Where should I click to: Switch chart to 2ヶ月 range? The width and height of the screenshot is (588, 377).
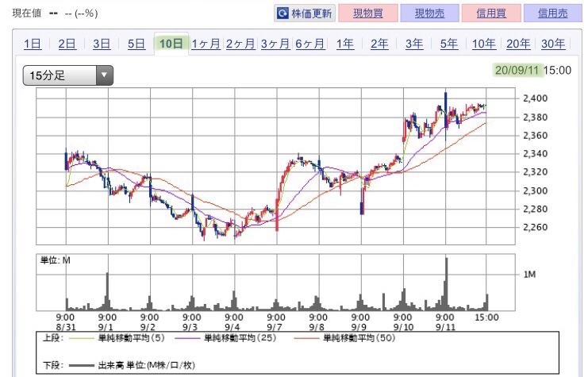click(x=240, y=44)
